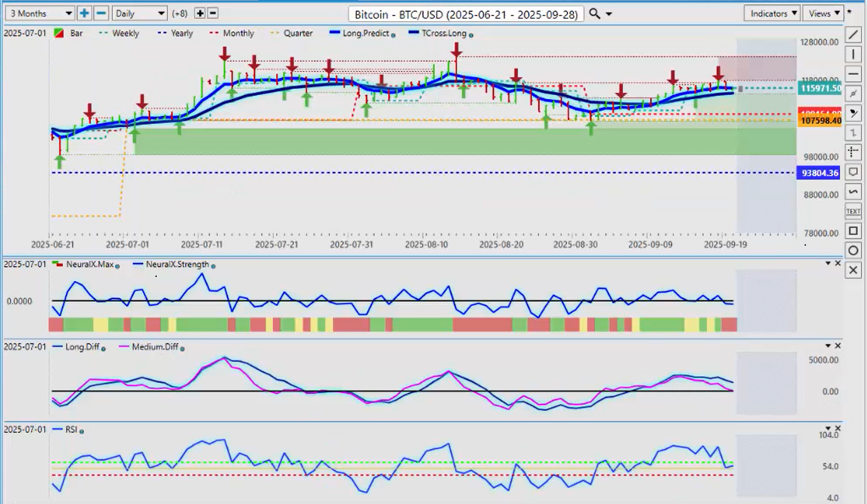Viewport: 867px width, 504px height.
Task: Click the star favorite icon beside Views
Action: coord(850,12)
